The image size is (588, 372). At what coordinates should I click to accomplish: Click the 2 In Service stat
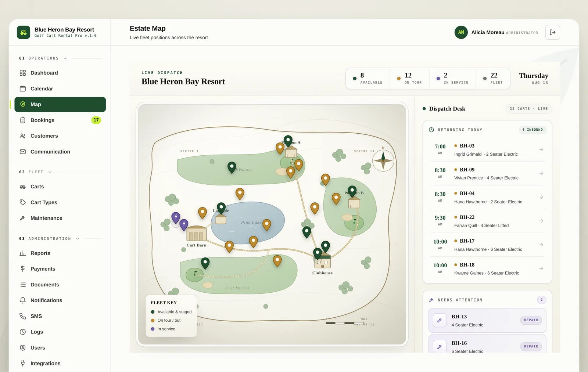click(x=453, y=78)
